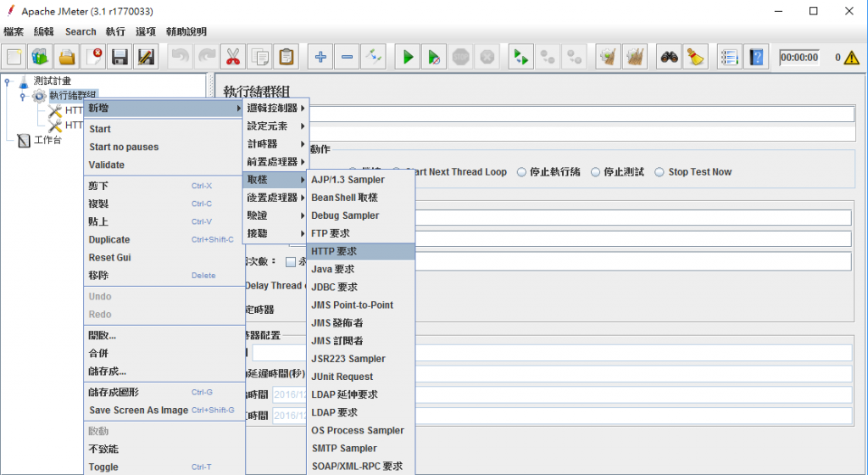This screenshot has height=475, width=868.
Task: Click the Clear broom icon
Action: coord(609,57)
